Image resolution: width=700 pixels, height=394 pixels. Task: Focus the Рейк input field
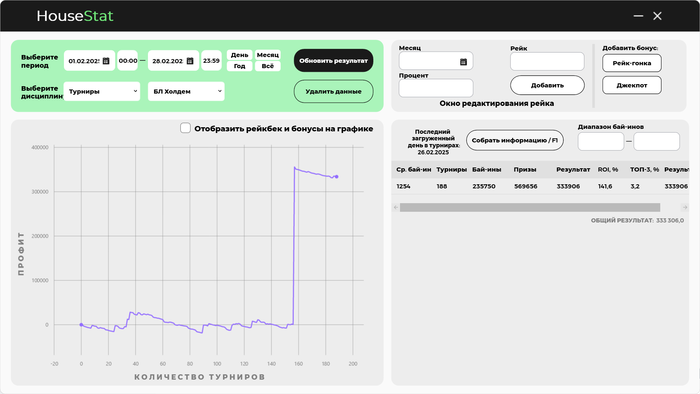(x=547, y=62)
